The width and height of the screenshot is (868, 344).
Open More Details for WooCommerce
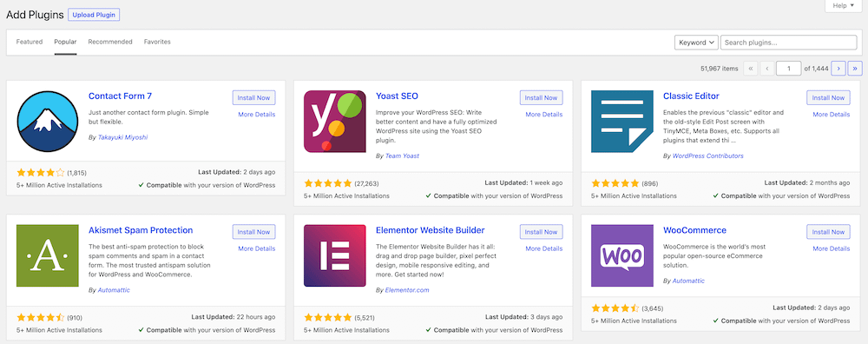coord(832,248)
